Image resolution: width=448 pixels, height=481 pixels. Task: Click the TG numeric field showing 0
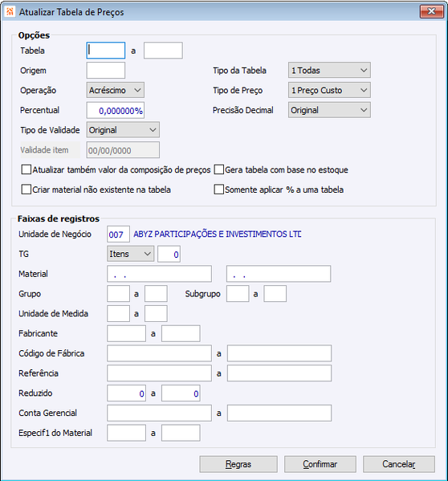[x=169, y=254]
